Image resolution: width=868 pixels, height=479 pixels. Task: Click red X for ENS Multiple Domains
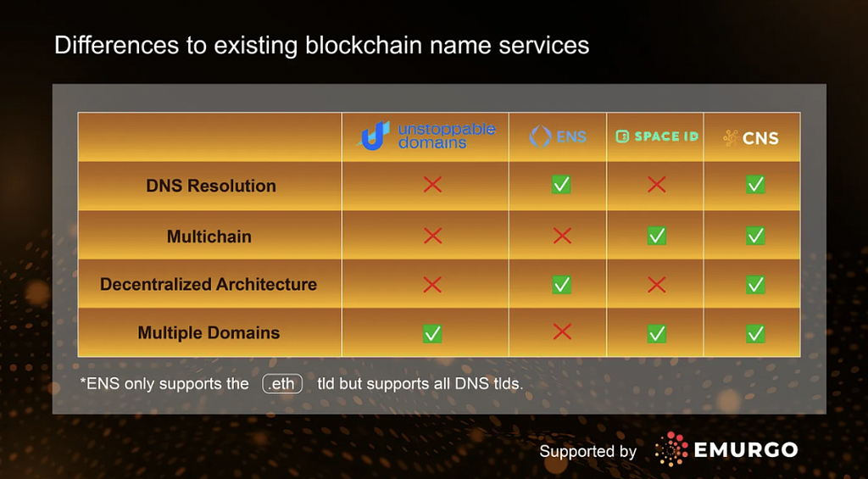click(x=562, y=332)
